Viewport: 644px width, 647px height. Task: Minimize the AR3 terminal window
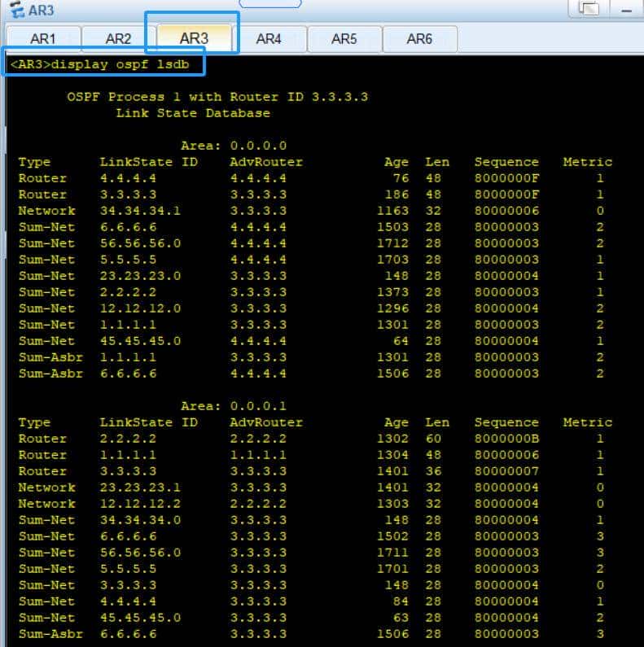click(x=625, y=8)
